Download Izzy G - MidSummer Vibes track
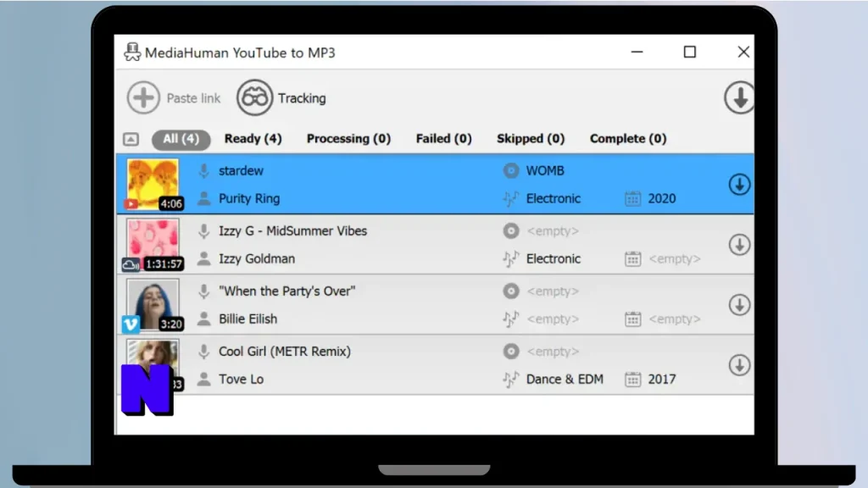The height and width of the screenshot is (488, 868). click(x=739, y=245)
